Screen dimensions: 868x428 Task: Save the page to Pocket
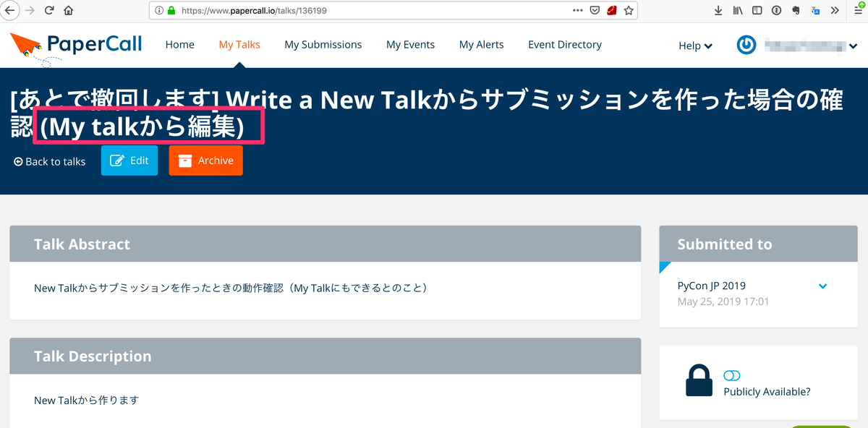(x=595, y=11)
